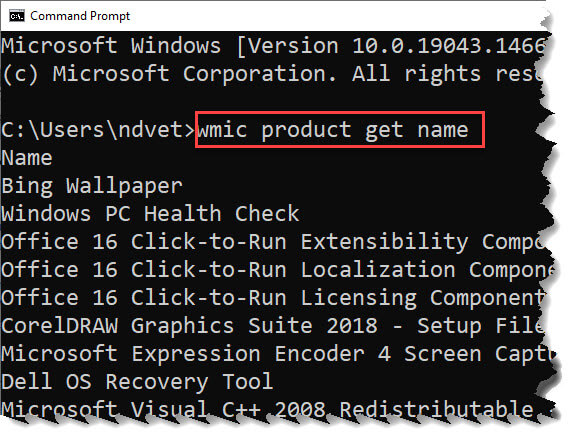Click the word 'name' in the typed command
Screen dimensions: 569x435
[443, 130]
